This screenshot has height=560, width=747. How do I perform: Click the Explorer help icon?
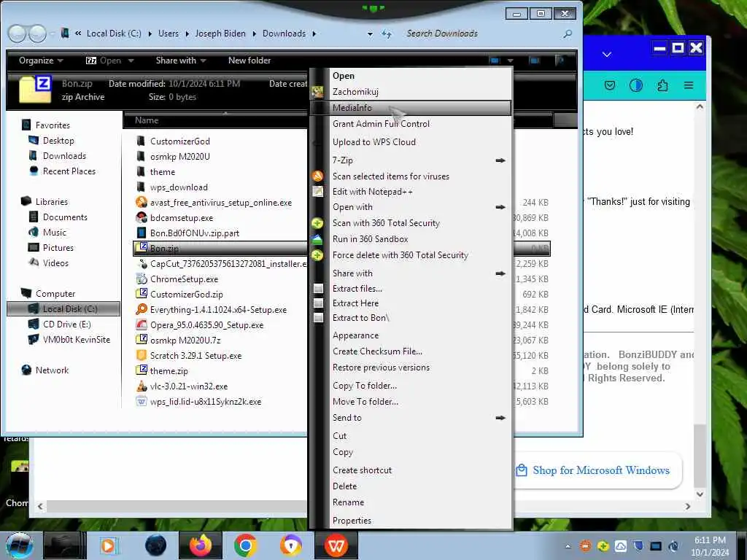point(560,61)
